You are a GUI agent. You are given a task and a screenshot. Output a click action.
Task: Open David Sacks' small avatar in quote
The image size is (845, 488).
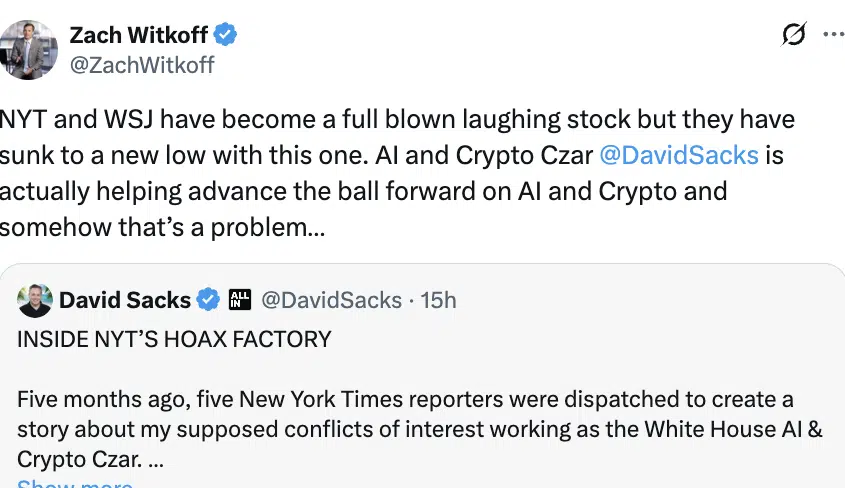click(x=36, y=299)
